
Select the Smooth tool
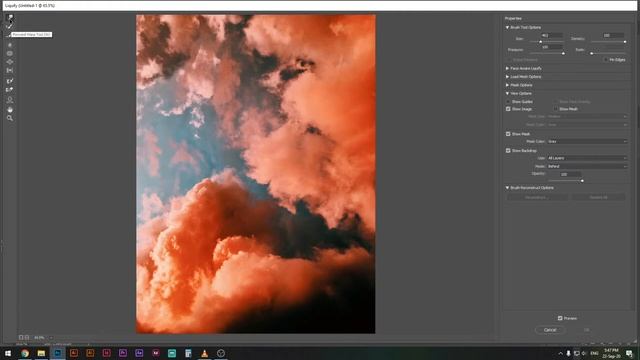pyautogui.click(x=9, y=35)
